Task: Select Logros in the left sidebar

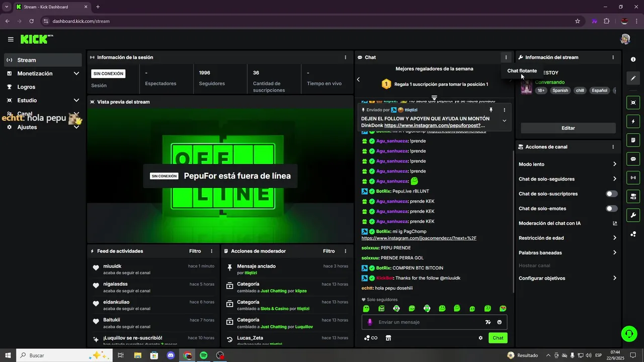Action: (x=43, y=87)
